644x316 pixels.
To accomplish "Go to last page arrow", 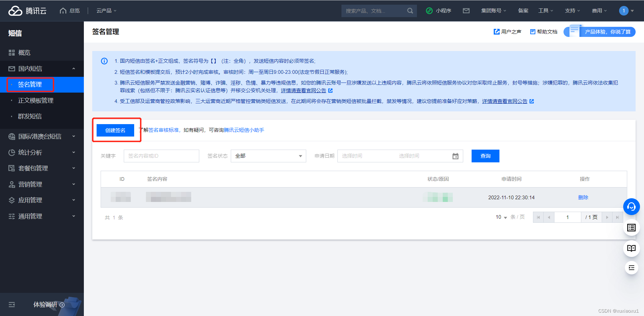I will point(618,217).
